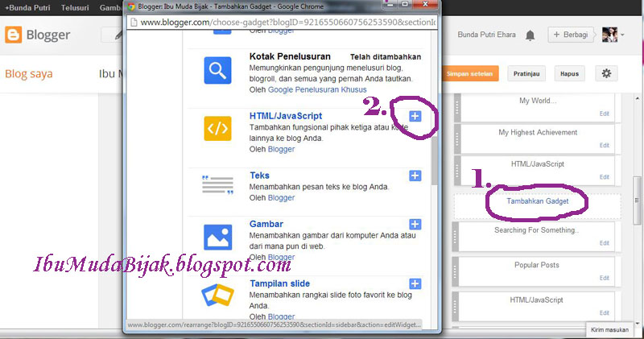
Task: Click the Tambahkan Gadget link
Action: 537,201
